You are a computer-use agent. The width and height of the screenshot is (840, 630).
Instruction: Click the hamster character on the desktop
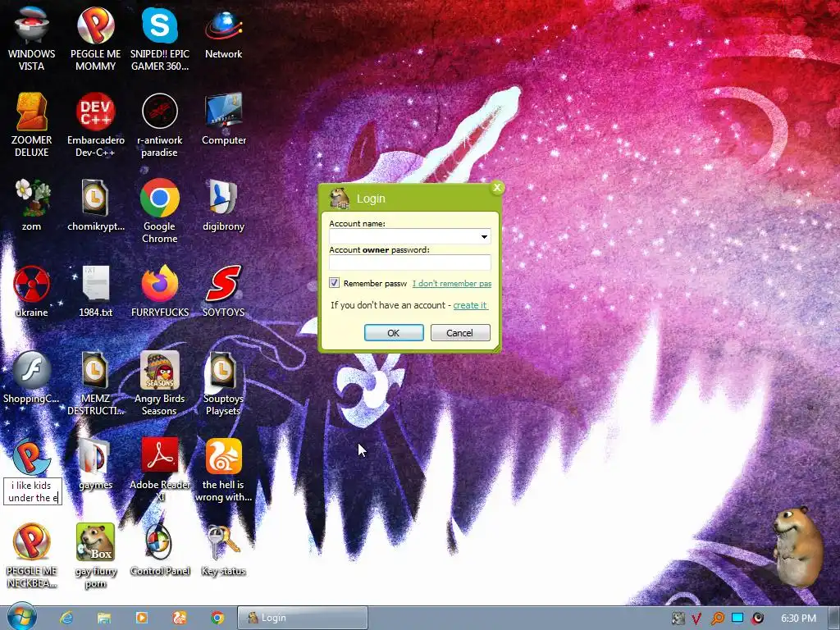(x=798, y=546)
